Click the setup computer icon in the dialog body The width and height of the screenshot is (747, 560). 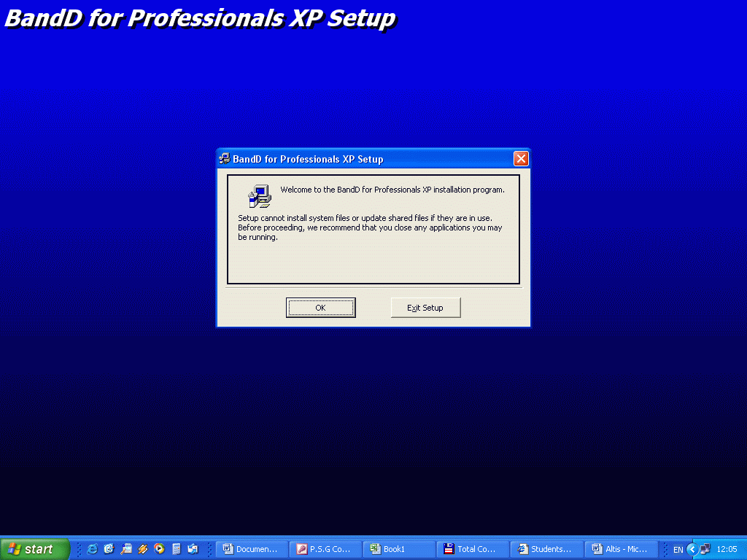tap(260, 195)
